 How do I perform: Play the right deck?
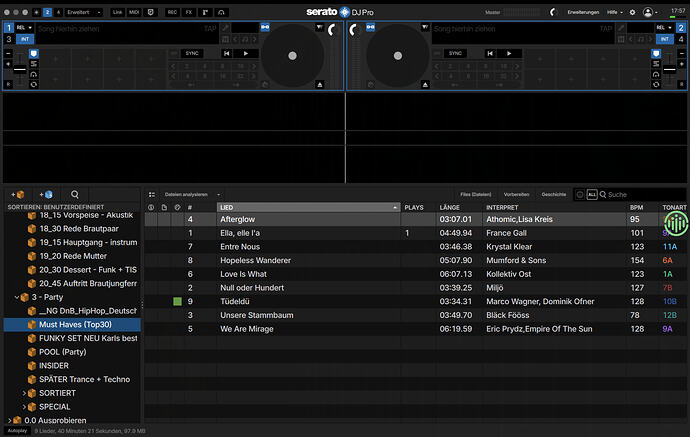click(509, 53)
